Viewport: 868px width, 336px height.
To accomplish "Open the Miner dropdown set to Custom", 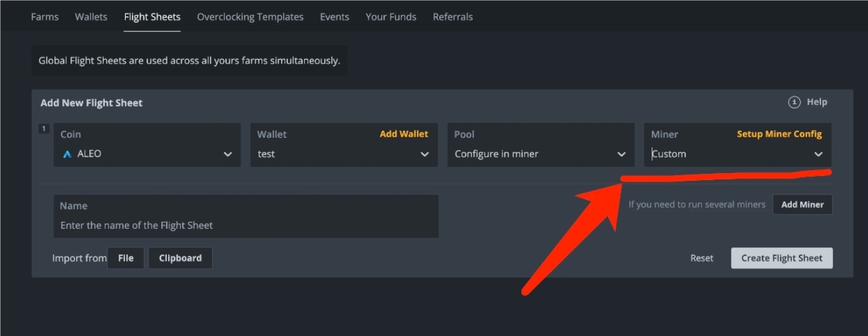I will click(x=737, y=145).
